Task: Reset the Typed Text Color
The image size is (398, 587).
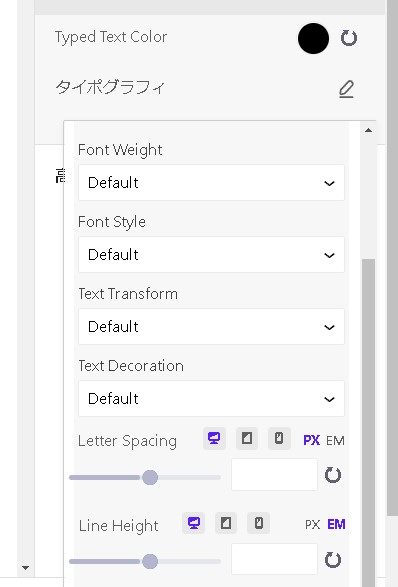Action: point(349,38)
